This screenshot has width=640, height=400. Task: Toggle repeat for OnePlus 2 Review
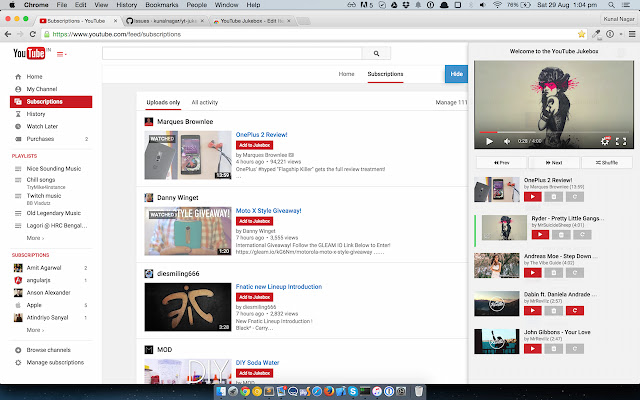coord(575,197)
